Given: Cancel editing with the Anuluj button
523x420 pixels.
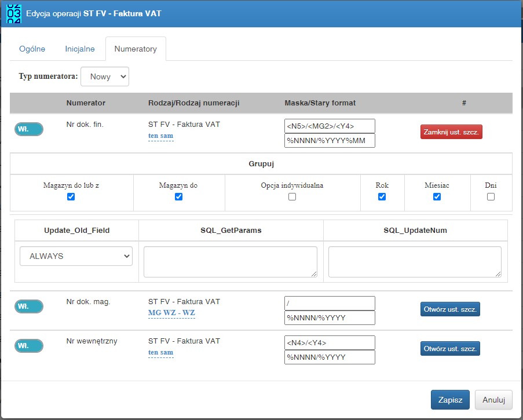Looking at the screenshot, I should [493, 400].
